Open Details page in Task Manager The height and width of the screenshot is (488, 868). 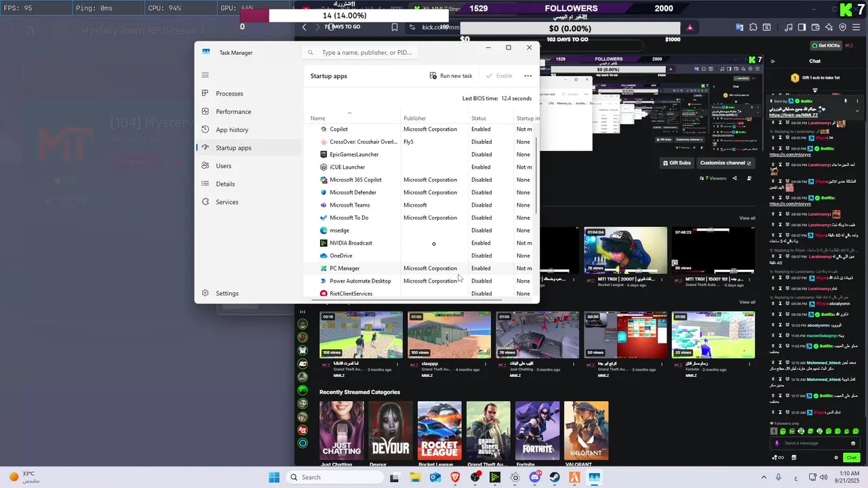point(248,184)
